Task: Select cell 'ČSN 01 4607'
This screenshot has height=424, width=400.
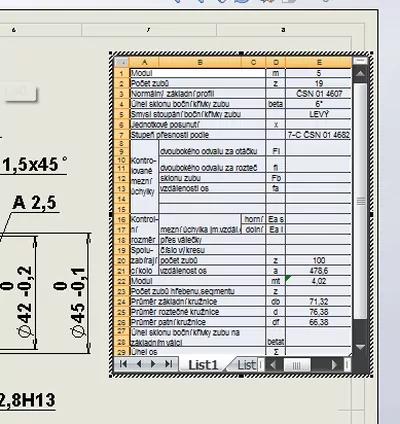Action: tap(319, 94)
